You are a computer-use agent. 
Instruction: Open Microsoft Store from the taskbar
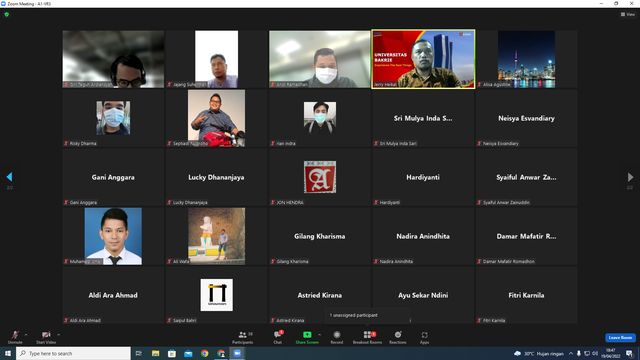tap(172, 353)
